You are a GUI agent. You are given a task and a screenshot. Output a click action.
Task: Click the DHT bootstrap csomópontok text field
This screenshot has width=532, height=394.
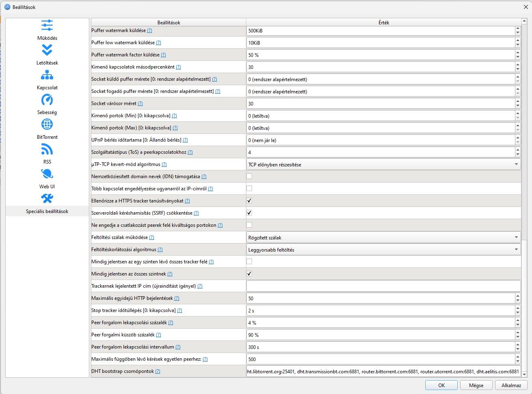pyautogui.click(x=383, y=371)
